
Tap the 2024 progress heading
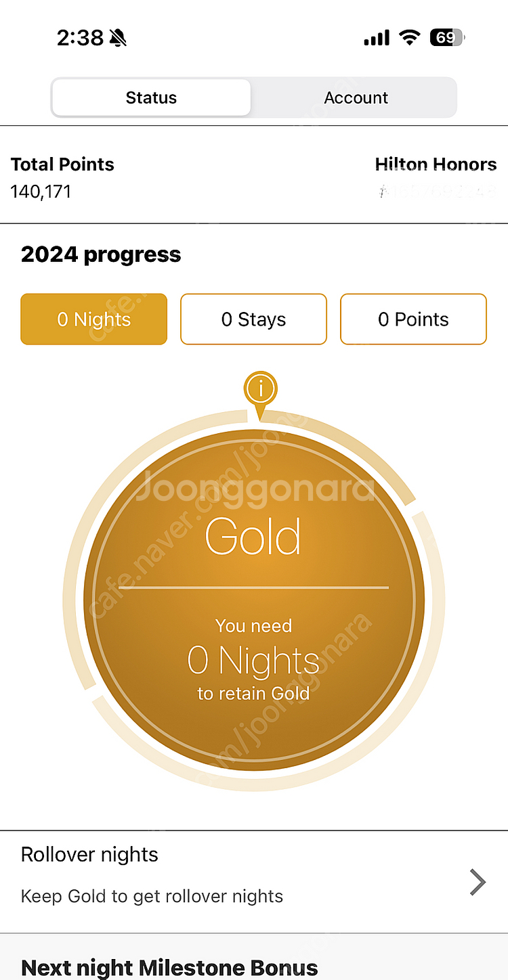click(x=101, y=254)
